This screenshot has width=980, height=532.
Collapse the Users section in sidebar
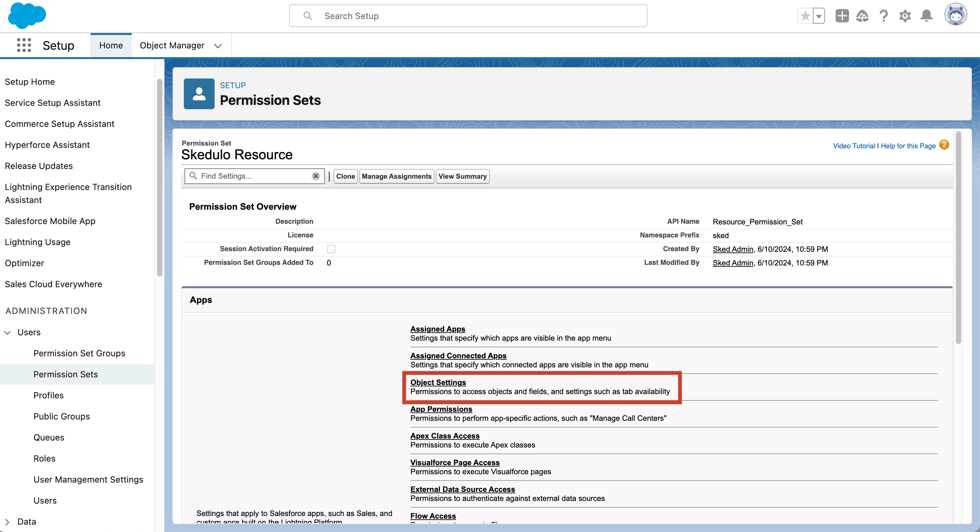(8, 333)
